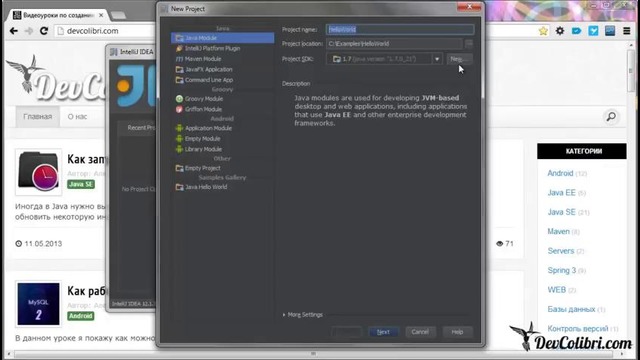Viewport: 640px width, 360px height.
Task: Bookmark page with star icon
Action: pos(543,31)
